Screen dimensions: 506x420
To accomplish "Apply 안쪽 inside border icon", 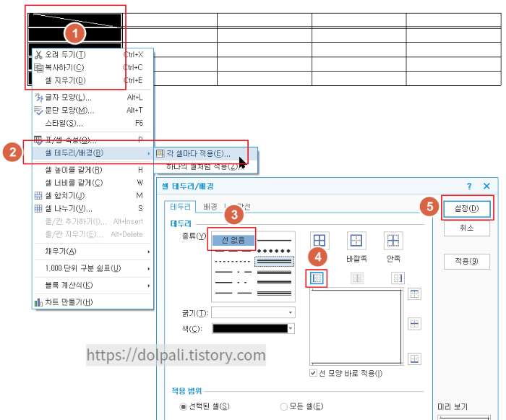I will tap(393, 241).
